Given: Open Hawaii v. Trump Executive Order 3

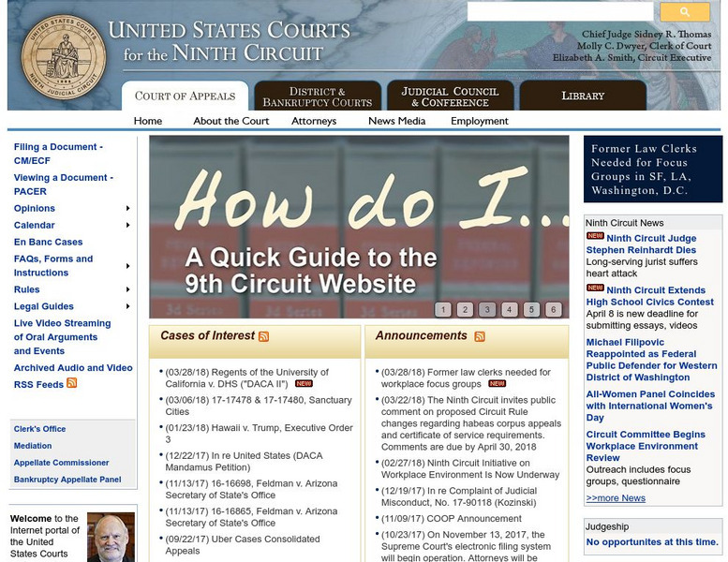Looking at the screenshot, I should tap(260, 434).
